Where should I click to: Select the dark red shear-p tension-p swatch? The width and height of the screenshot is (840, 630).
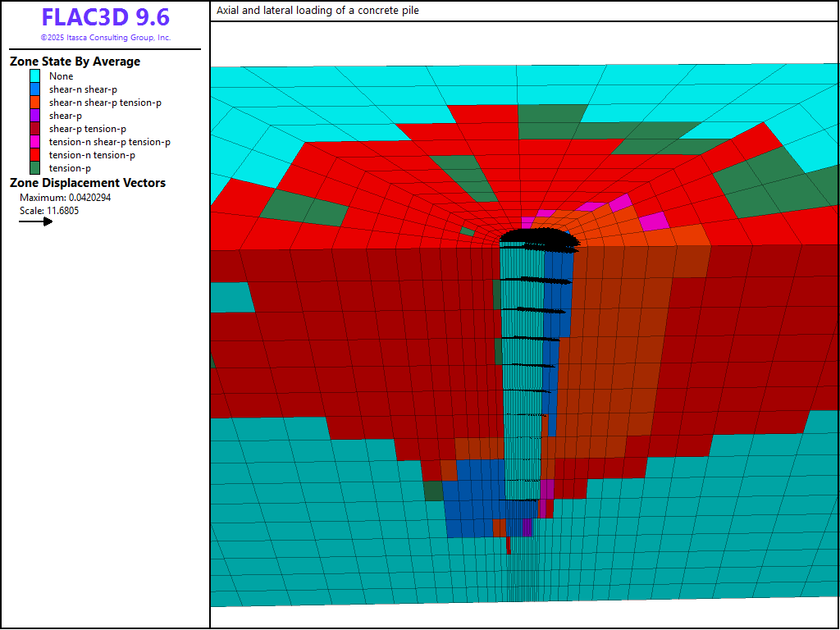click(34, 129)
